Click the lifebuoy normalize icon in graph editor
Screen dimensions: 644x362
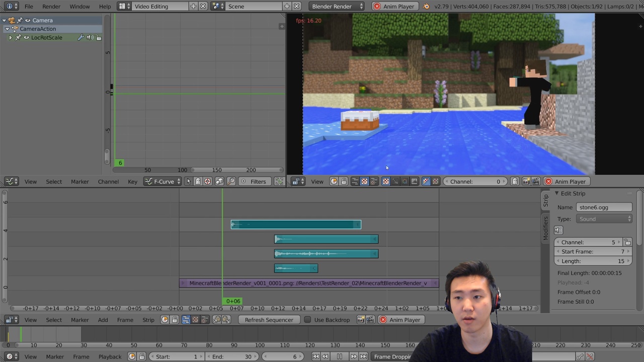[207, 182]
